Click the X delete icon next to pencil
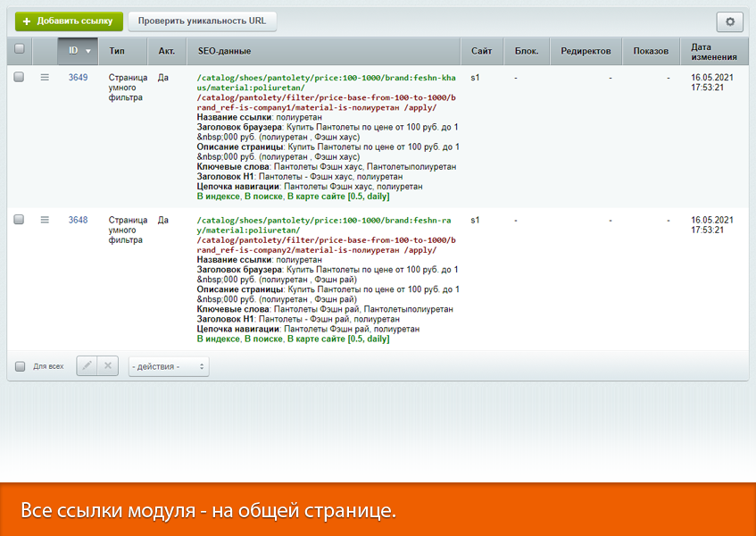The image size is (756, 536). point(108,365)
